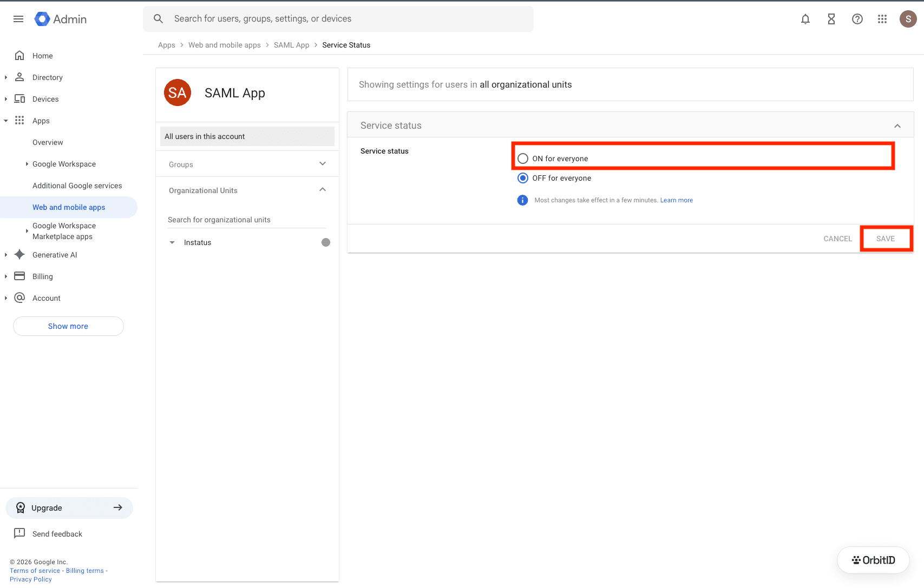The image size is (924, 588).
Task: Click the Home house icon
Action: tap(19, 56)
